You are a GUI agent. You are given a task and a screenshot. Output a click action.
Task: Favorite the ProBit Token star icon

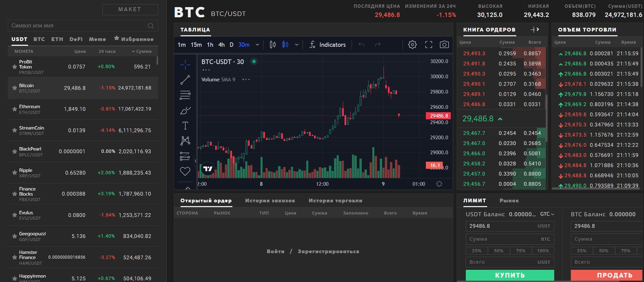point(14,67)
